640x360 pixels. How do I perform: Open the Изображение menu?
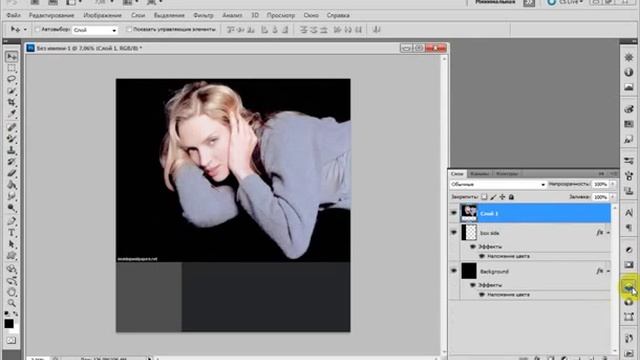102,15
